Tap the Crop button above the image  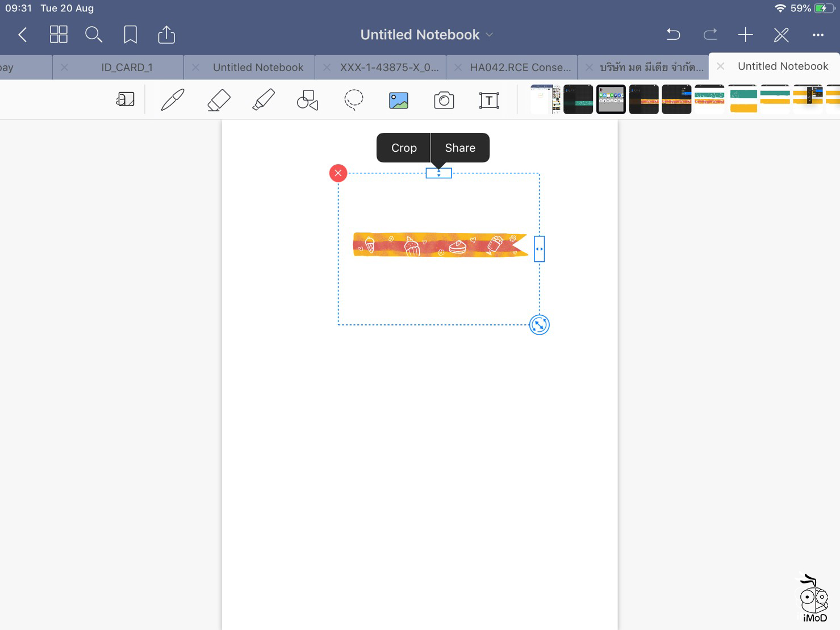click(403, 148)
